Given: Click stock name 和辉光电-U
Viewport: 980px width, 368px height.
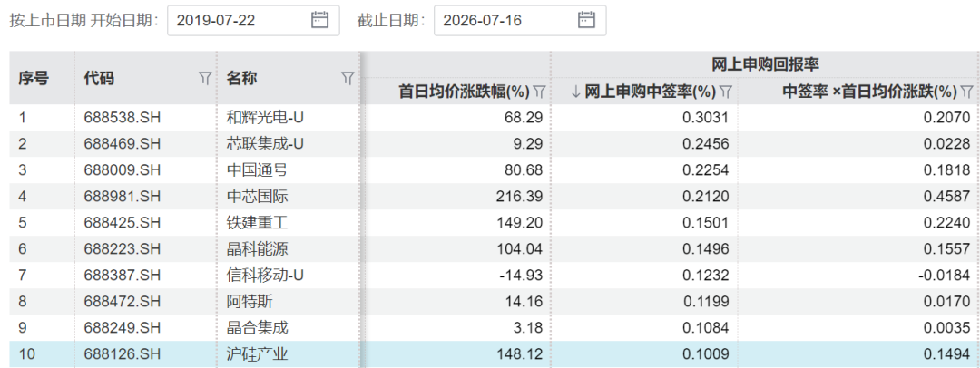Looking at the screenshot, I should (x=265, y=117).
